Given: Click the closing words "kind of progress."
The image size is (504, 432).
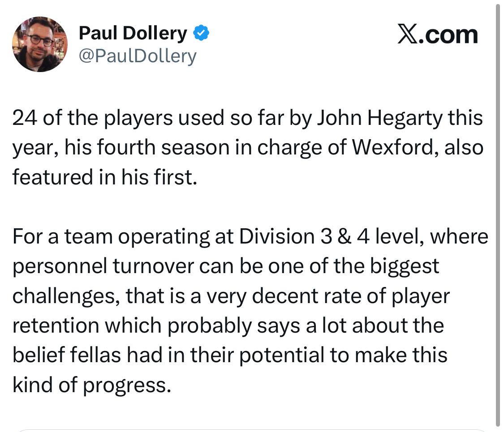Looking at the screenshot, I should (92, 384).
